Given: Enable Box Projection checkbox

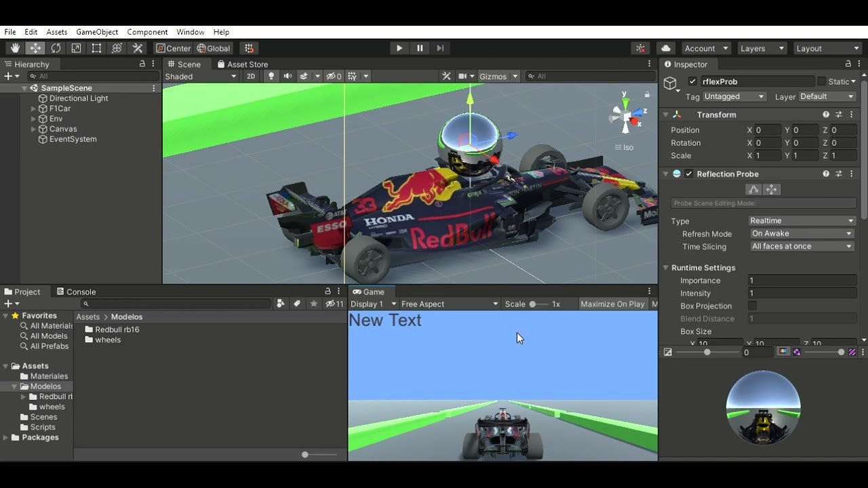Looking at the screenshot, I should (752, 306).
